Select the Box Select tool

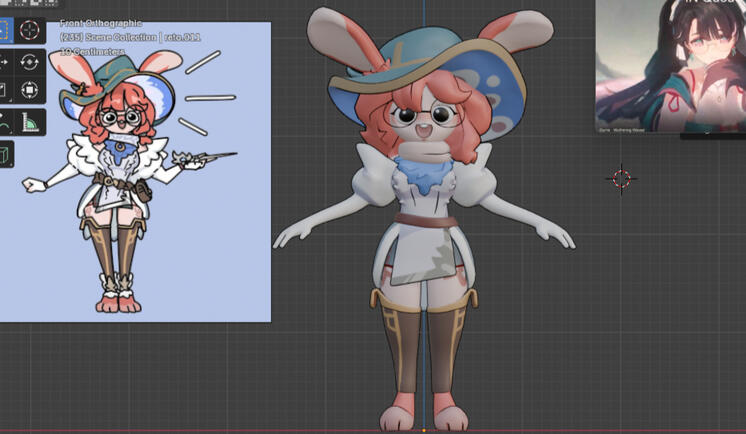point(6,30)
